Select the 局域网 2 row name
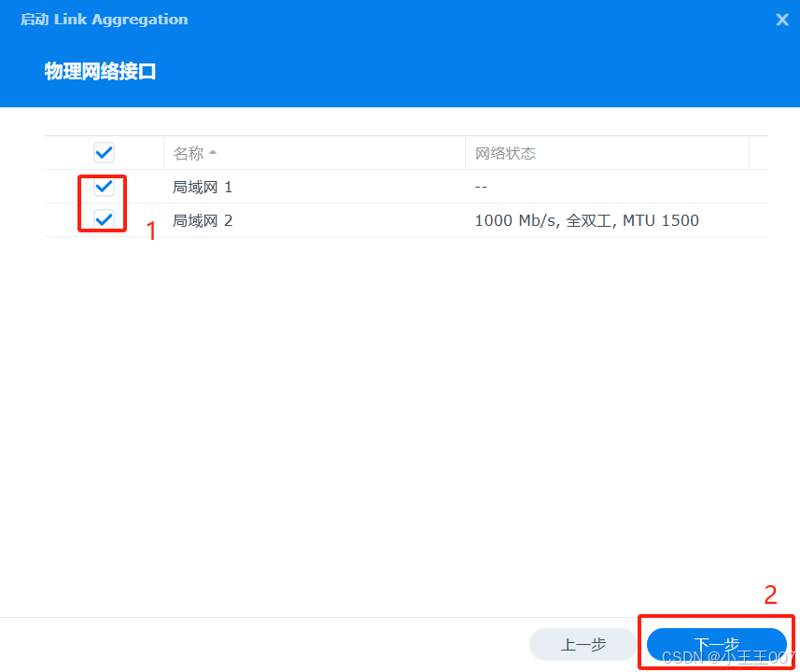Screen dimensions: 800x672 (x=202, y=220)
